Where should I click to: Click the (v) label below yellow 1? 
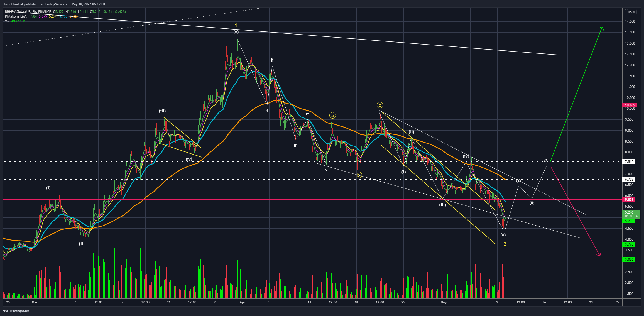pos(236,32)
